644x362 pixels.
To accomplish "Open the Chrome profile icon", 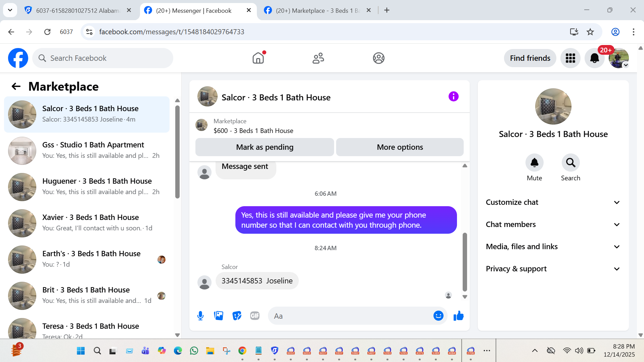I will pyautogui.click(x=615, y=32).
